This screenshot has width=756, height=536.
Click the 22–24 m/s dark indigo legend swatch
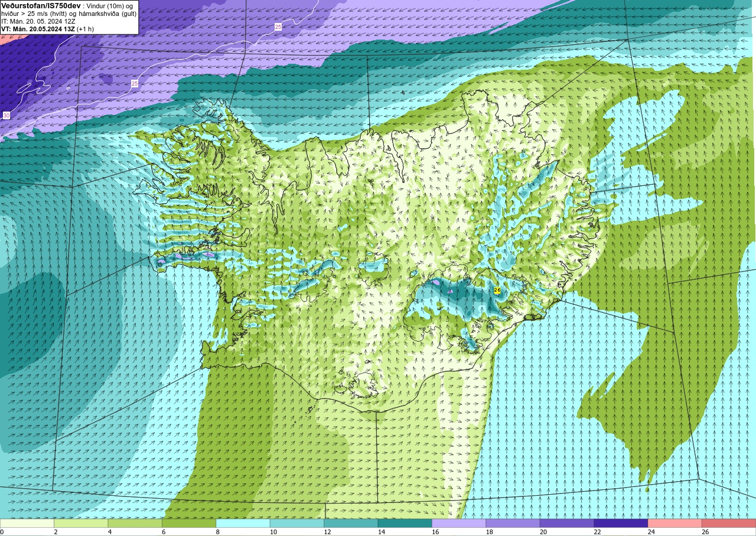621,523
